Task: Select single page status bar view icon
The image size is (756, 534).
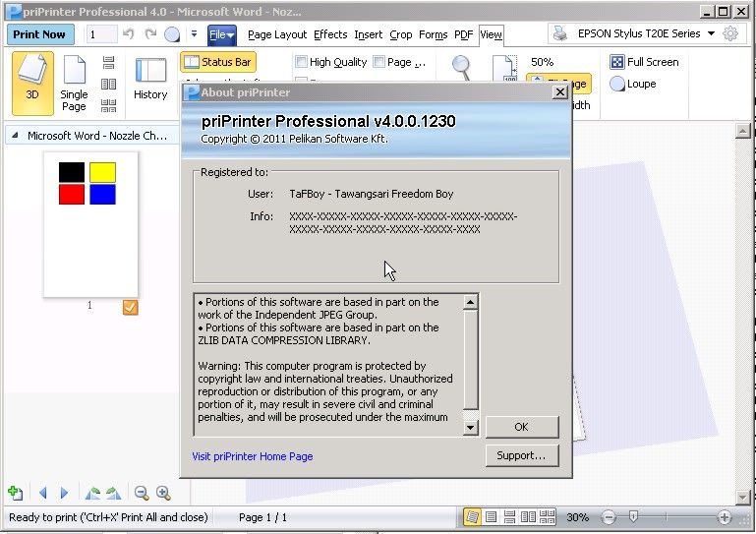Action: (x=491, y=517)
